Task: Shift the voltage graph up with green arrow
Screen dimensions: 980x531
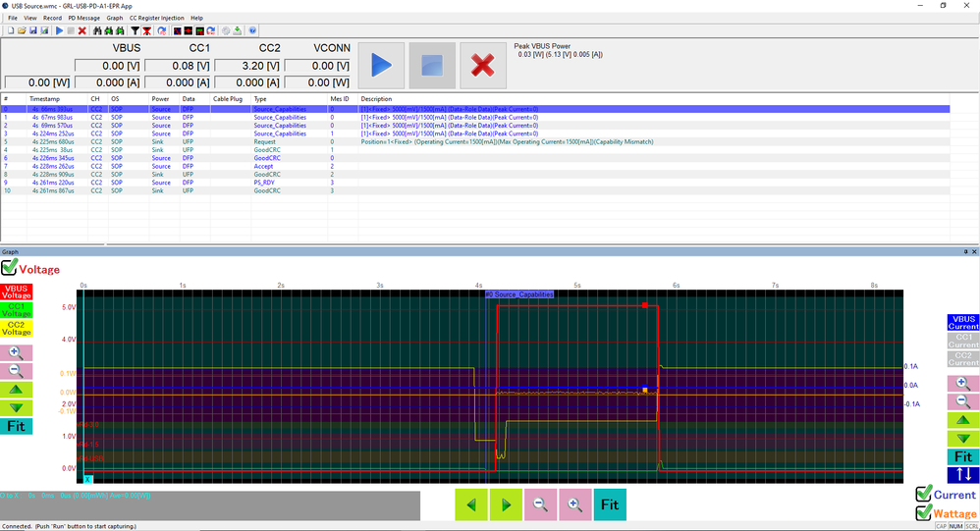Action: [x=17, y=389]
